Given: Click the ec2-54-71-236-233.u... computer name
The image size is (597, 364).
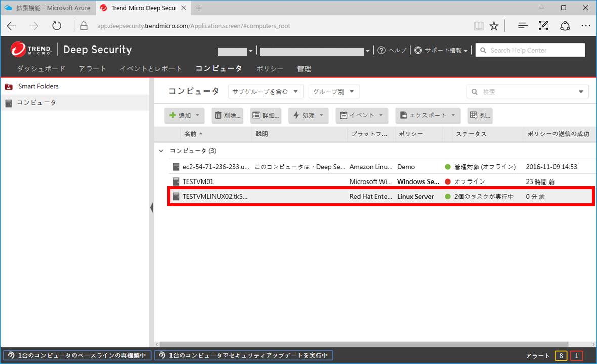Looking at the screenshot, I should tap(216, 167).
